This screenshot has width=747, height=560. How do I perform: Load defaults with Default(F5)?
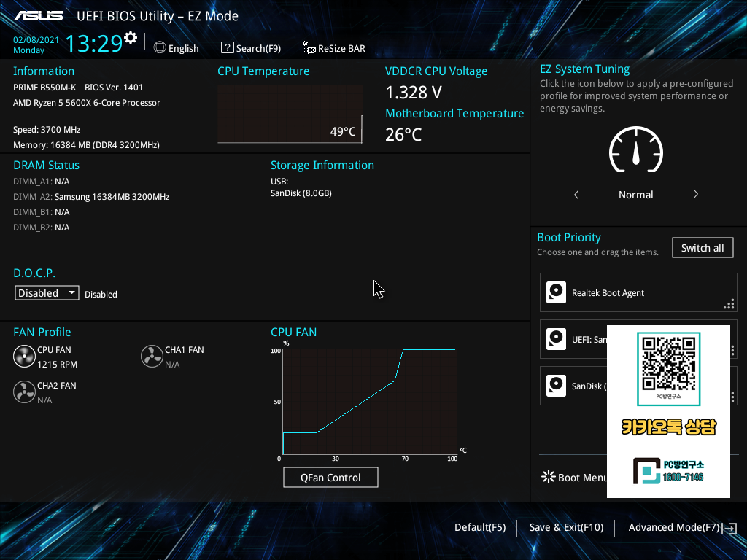point(480,528)
